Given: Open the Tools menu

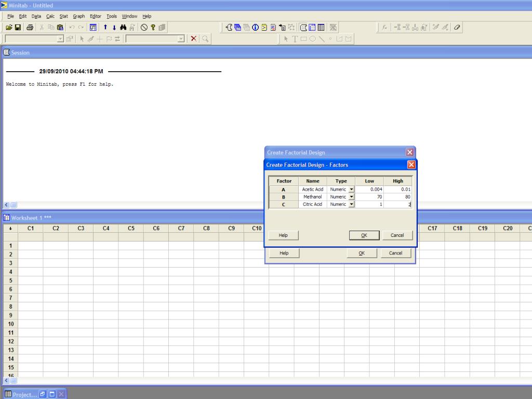Looking at the screenshot, I should [x=112, y=16].
